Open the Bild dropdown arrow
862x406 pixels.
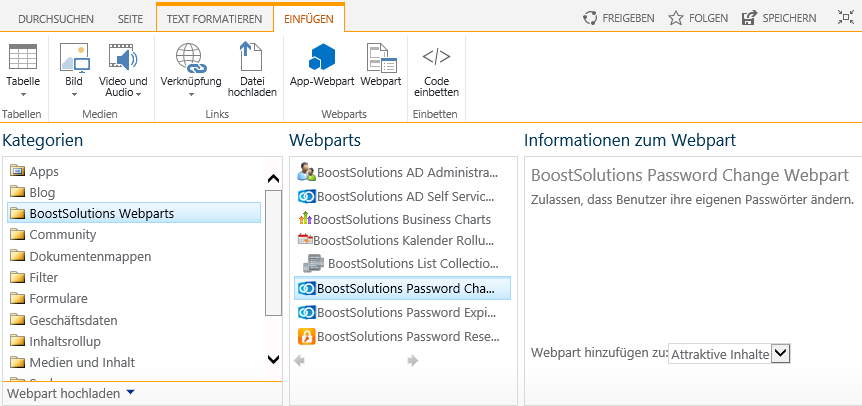pos(74,94)
